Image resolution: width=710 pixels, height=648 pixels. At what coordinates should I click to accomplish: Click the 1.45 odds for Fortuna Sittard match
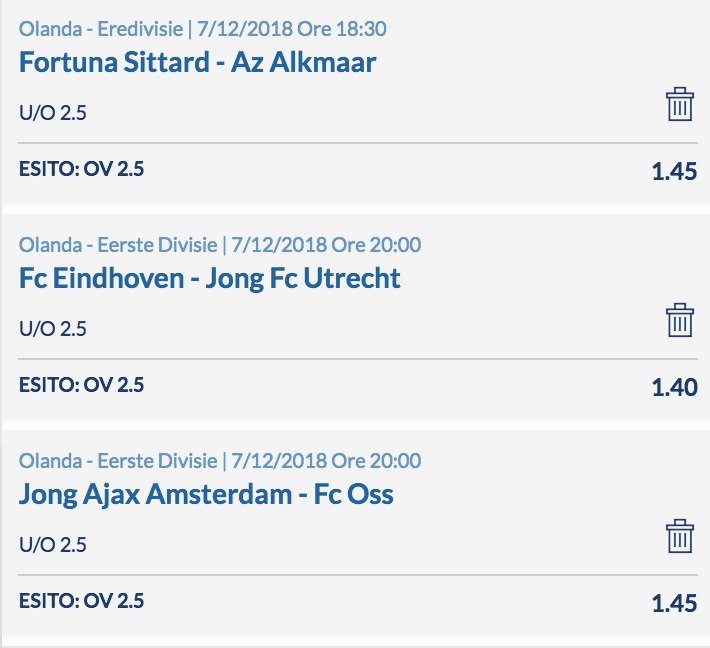[x=674, y=171]
